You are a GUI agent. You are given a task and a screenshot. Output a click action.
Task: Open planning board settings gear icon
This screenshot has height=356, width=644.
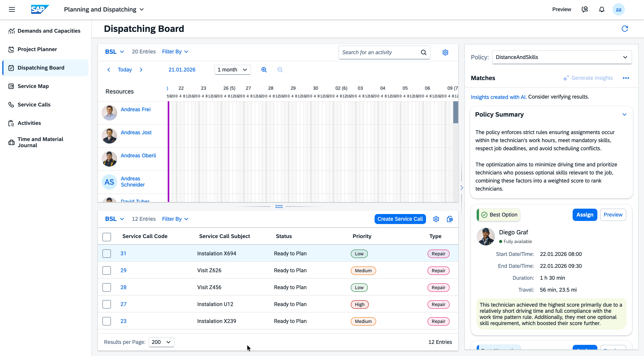(445, 52)
